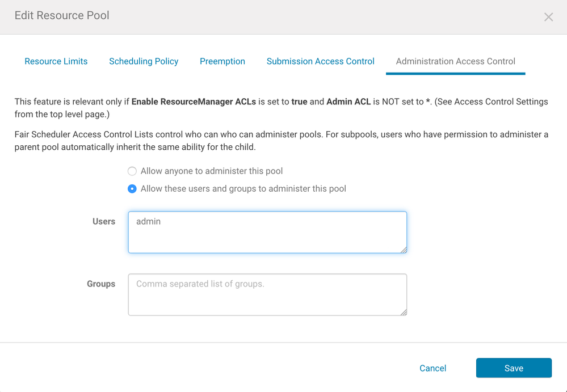Click the Administration Access Control tab
Viewport: 567px width, 392px height.
click(x=456, y=61)
